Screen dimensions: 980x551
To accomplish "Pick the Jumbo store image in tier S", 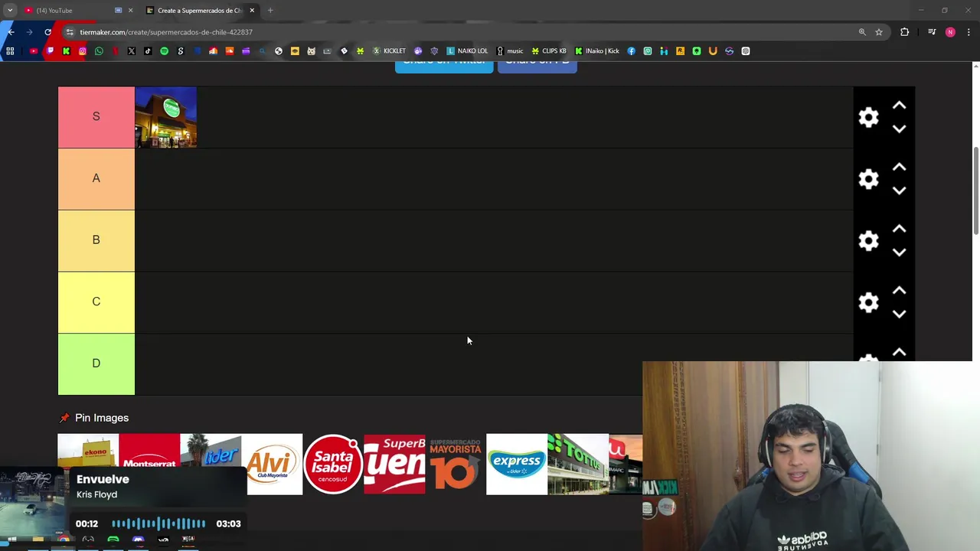I will [165, 117].
